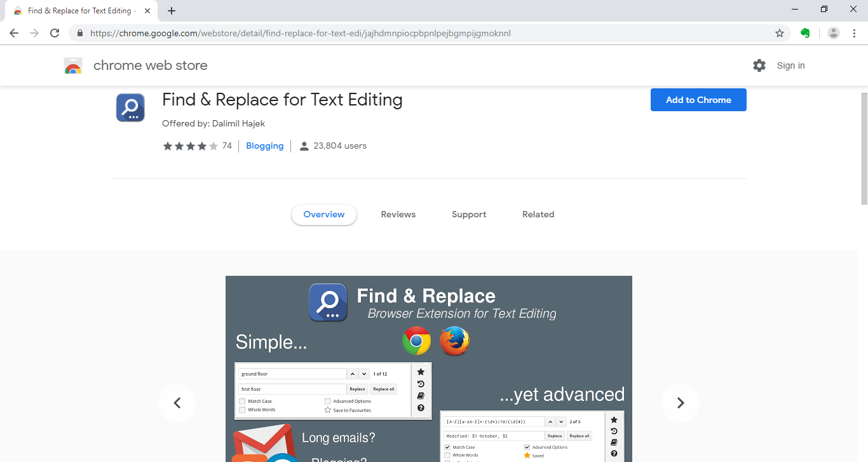
Task: Bookmark this page with the star
Action: click(x=780, y=33)
